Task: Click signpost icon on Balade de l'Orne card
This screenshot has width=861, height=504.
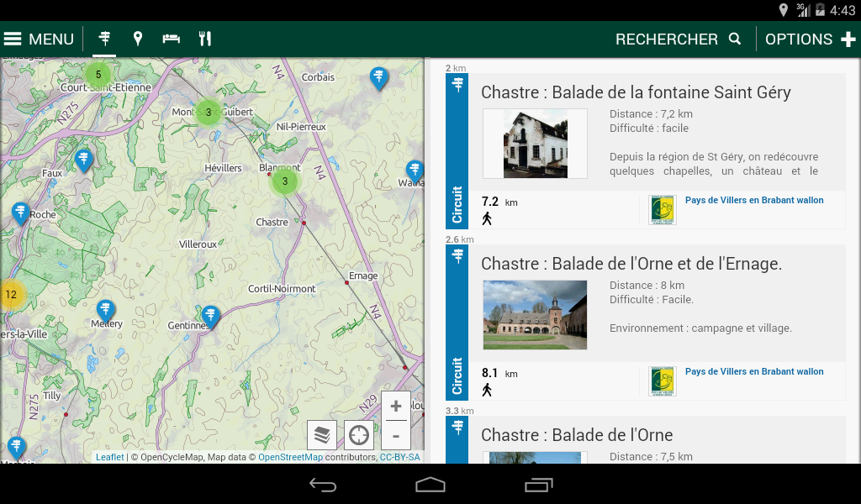Action: click(x=457, y=426)
